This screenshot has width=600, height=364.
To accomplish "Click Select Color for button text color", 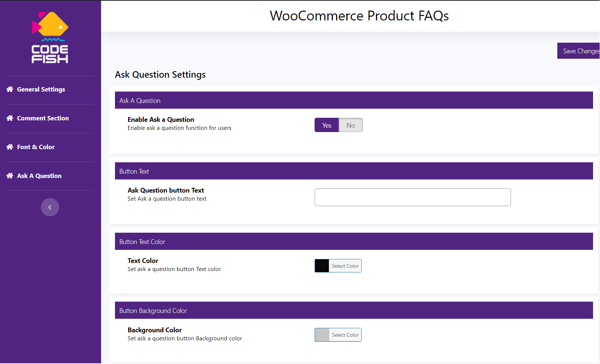I will pos(345,266).
